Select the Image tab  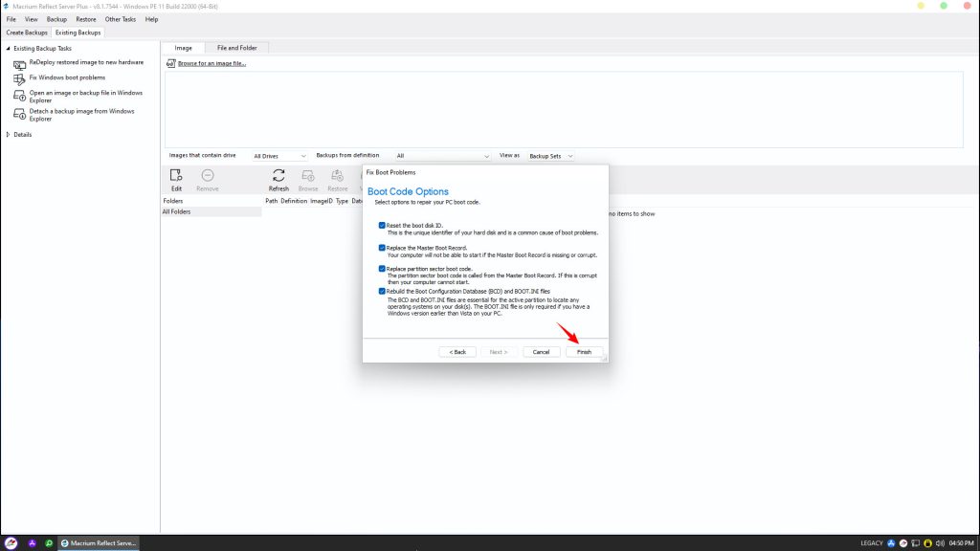[x=183, y=48]
